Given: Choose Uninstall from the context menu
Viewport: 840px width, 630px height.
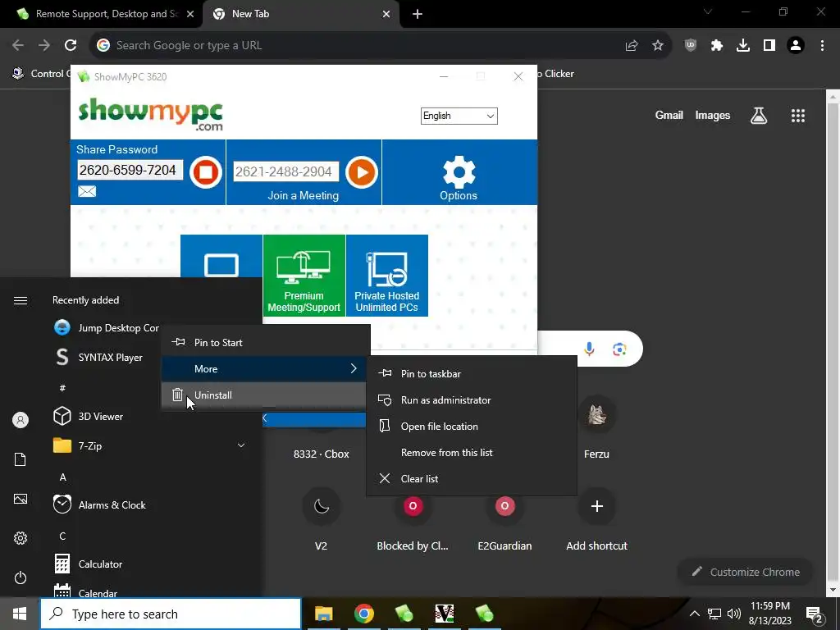Looking at the screenshot, I should (265, 395).
